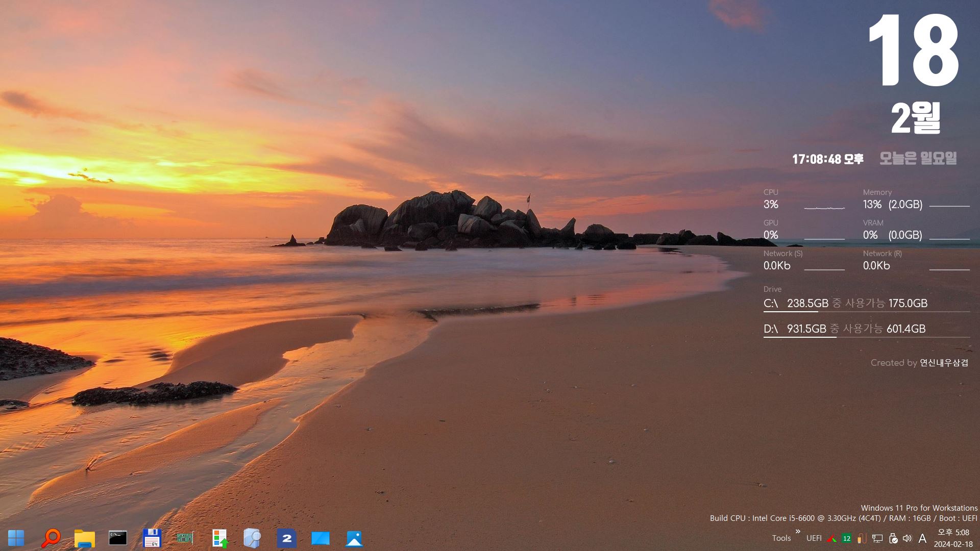
Task: Open the taskbar clock showing 오후 5:08
Action: click(x=953, y=538)
